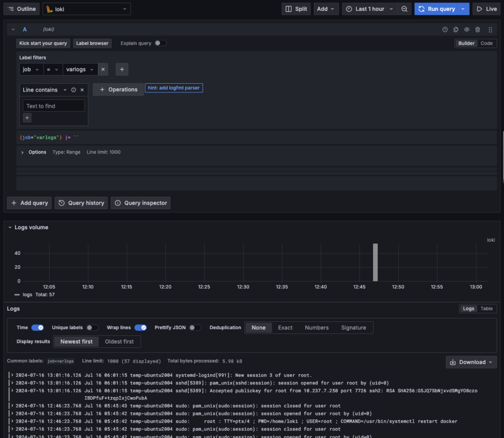Image resolution: width=504 pixels, height=438 pixels.
Task: Toggle the Time switch
Action: coord(37,327)
